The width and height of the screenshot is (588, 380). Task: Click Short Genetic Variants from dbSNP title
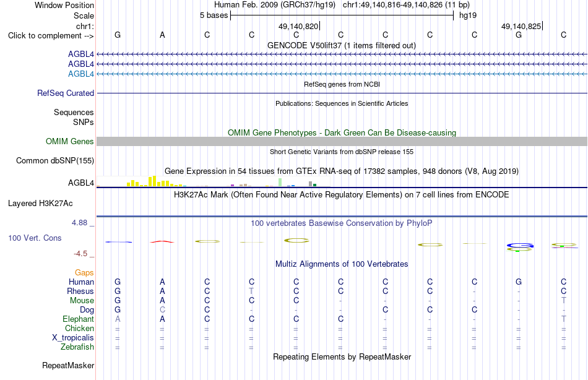click(342, 152)
